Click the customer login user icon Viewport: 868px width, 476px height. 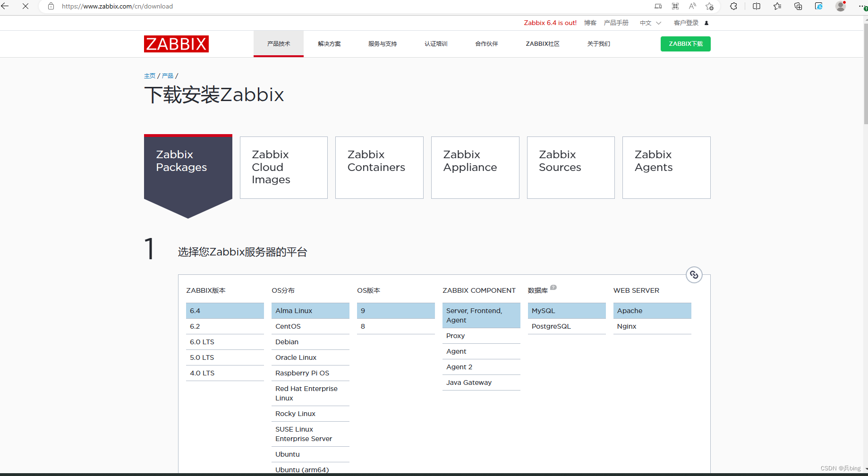point(706,23)
